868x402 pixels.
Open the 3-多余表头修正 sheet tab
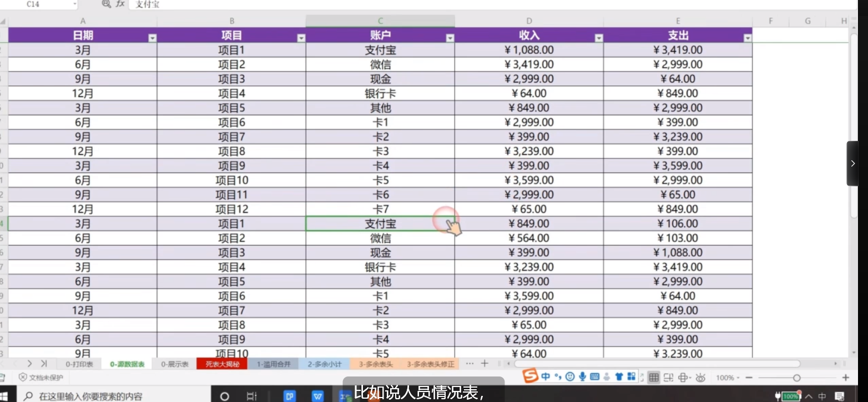point(430,364)
